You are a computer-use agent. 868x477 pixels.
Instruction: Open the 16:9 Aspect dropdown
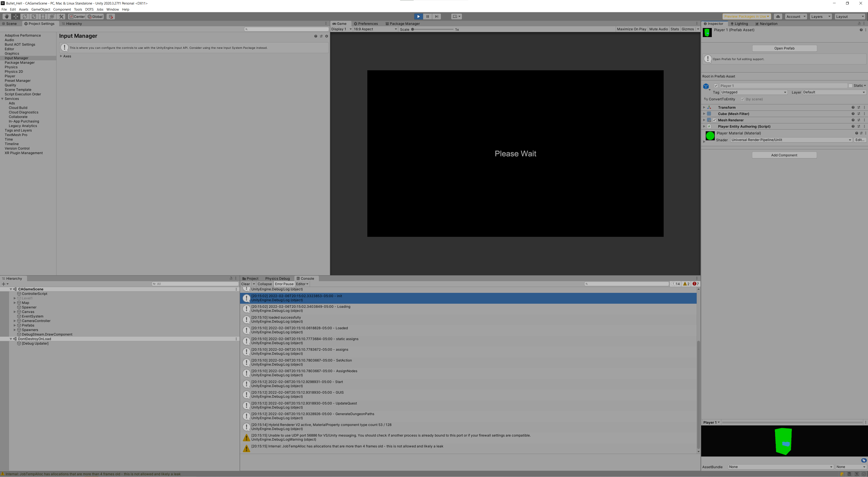click(x=375, y=29)
